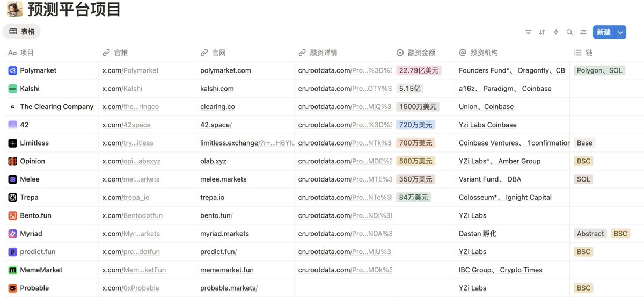Viewport: 644px width, 297px height.
Task: Click the Abstract chain tag
Action: point(590,234)
